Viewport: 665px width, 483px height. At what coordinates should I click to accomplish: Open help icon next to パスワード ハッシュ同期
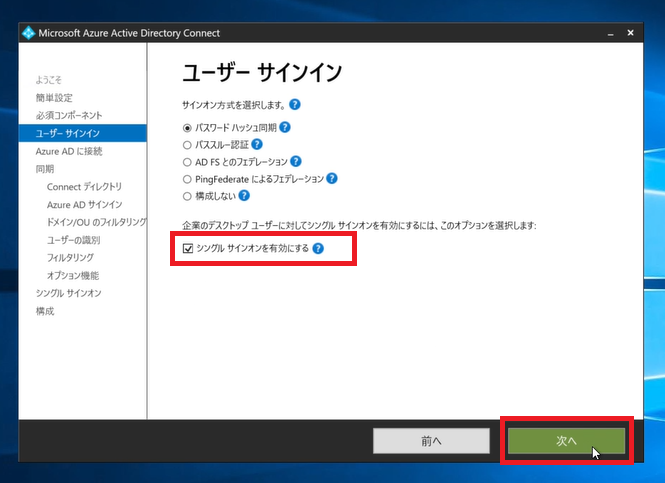[x=285, y=127]
